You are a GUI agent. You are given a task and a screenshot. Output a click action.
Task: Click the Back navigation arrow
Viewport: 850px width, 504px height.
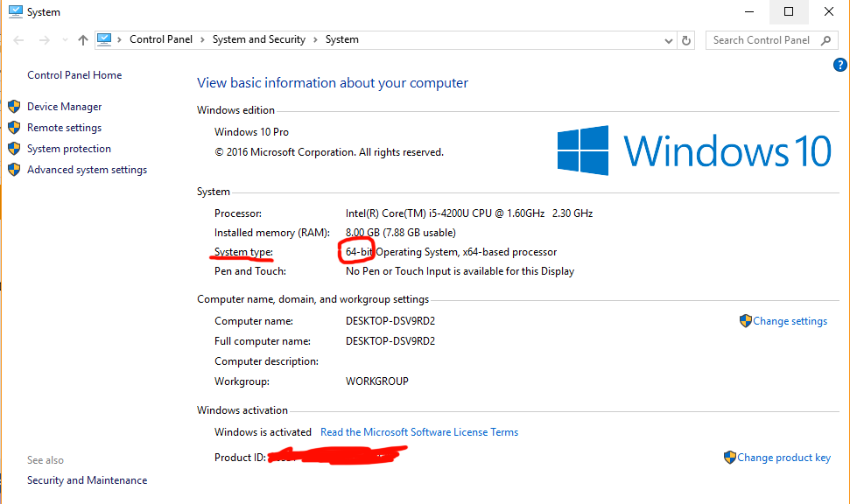coord(18,40)
